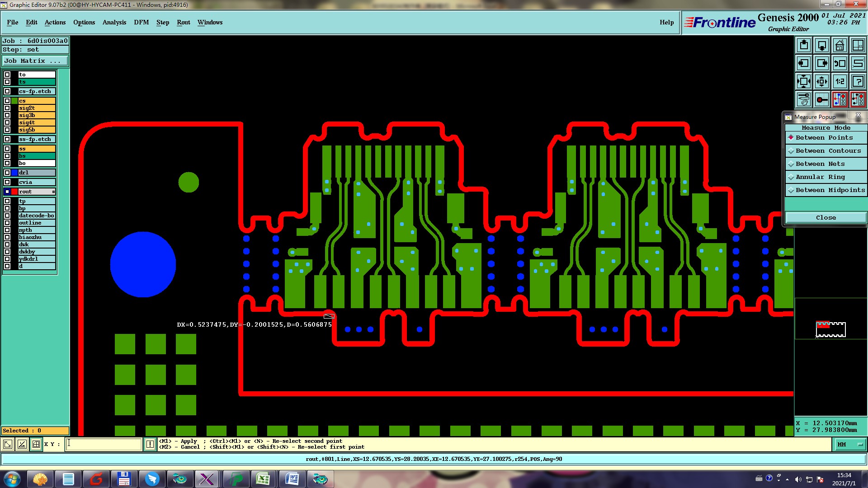Image resolution: width=868 pixels, height=488 pixels.
Task: Click the pan right view icon
Action: pyautogui.click(x=822, y=63)
